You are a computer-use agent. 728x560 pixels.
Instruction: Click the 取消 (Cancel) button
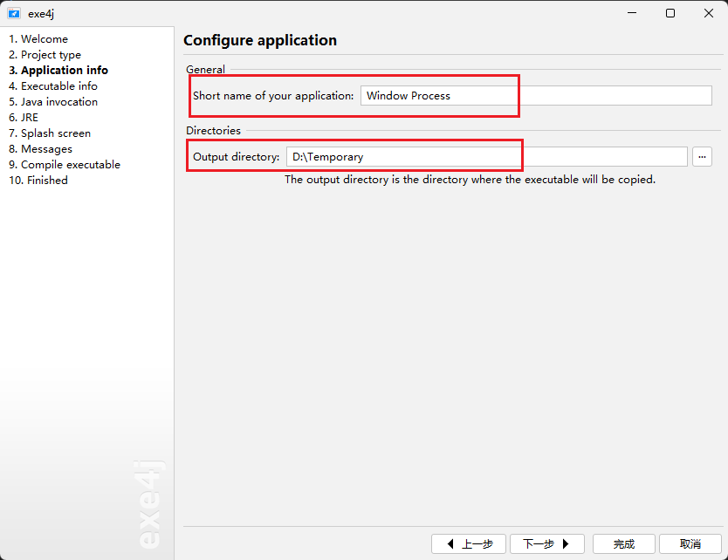tap(690, 543)
